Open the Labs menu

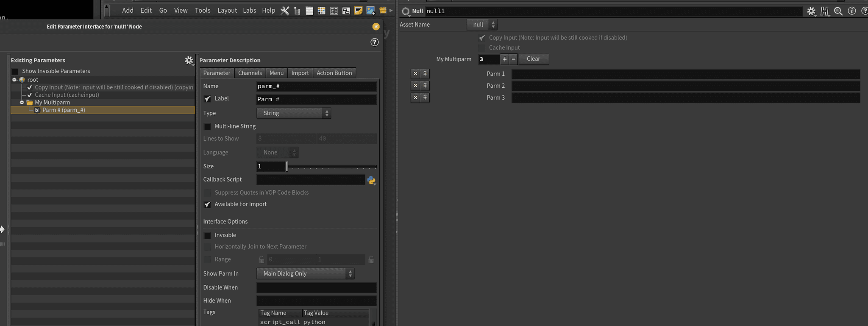tap(249, 11)
